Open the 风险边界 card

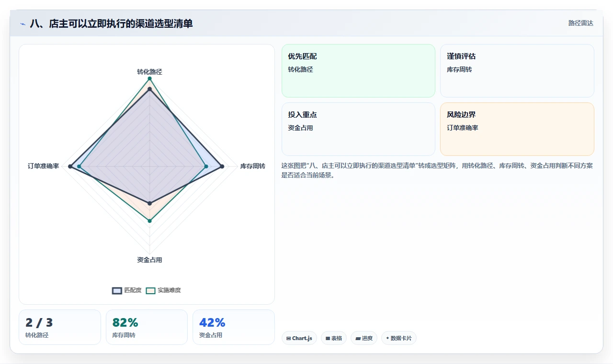tap(517, 129)
